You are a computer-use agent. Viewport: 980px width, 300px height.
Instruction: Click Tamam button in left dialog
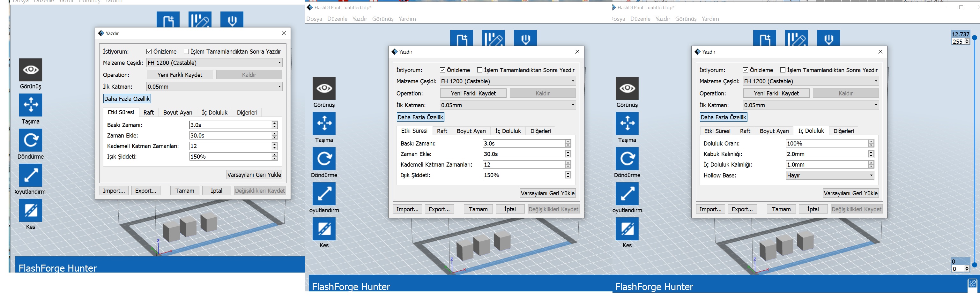coord(184,191)
